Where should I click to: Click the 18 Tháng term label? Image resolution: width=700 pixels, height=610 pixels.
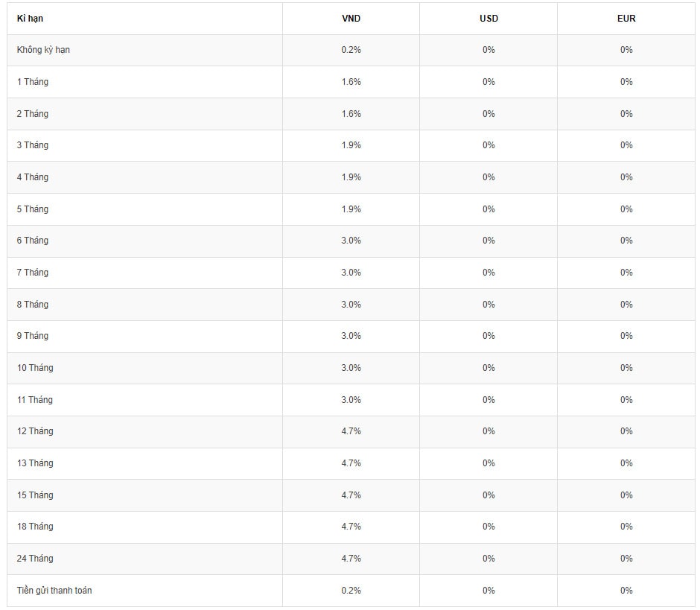coord(35,527)
